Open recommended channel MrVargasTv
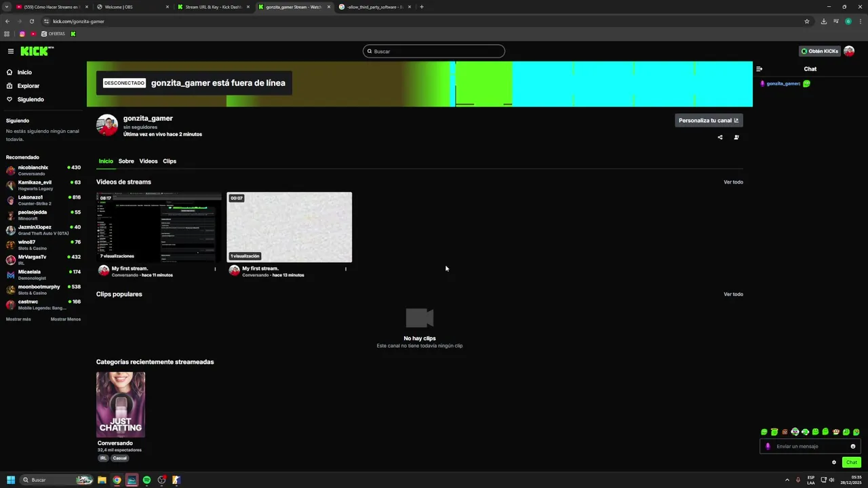 pyautogui.click(x=43, y=260)
